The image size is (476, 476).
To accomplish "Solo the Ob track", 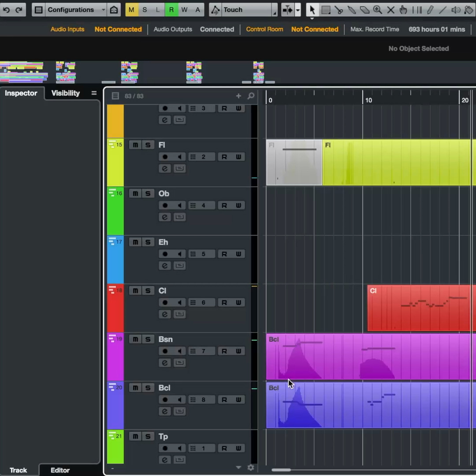I will (148, 193).
